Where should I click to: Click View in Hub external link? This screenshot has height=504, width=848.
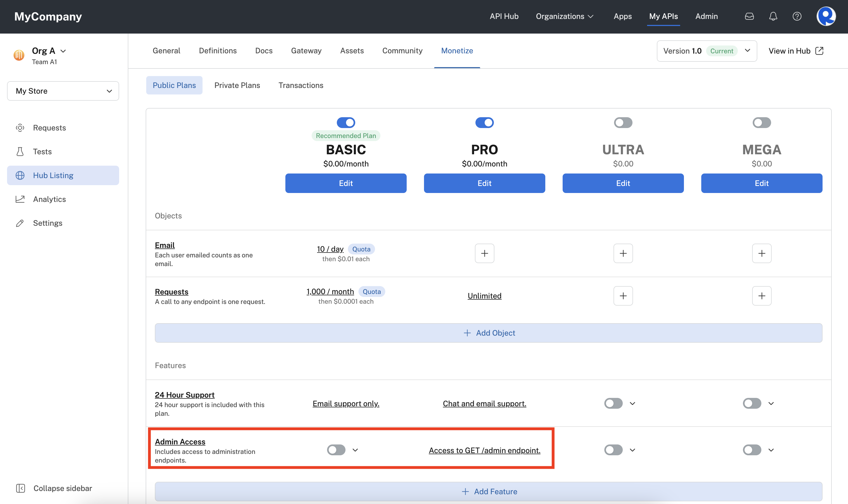point(795,51)
